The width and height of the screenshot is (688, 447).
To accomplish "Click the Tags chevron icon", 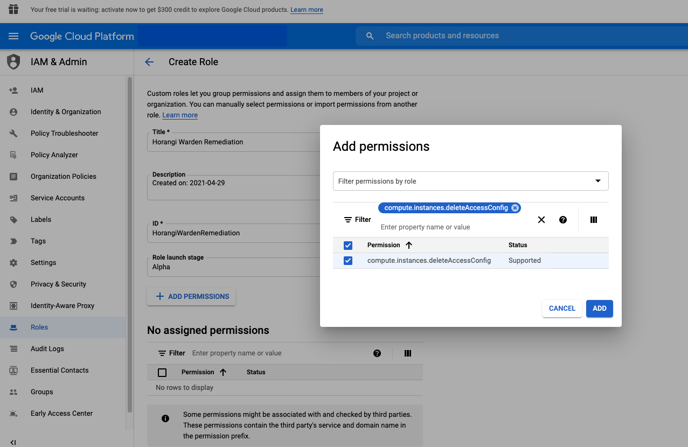I will [14, 241].
